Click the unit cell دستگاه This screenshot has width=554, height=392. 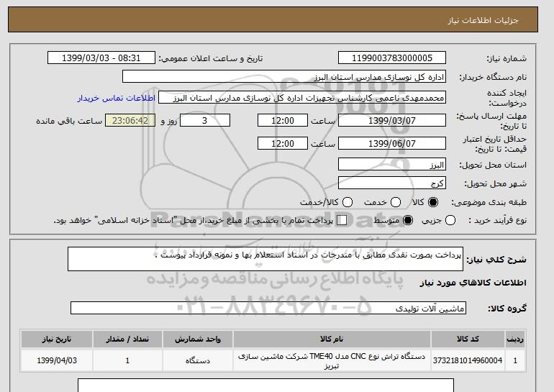198,360
